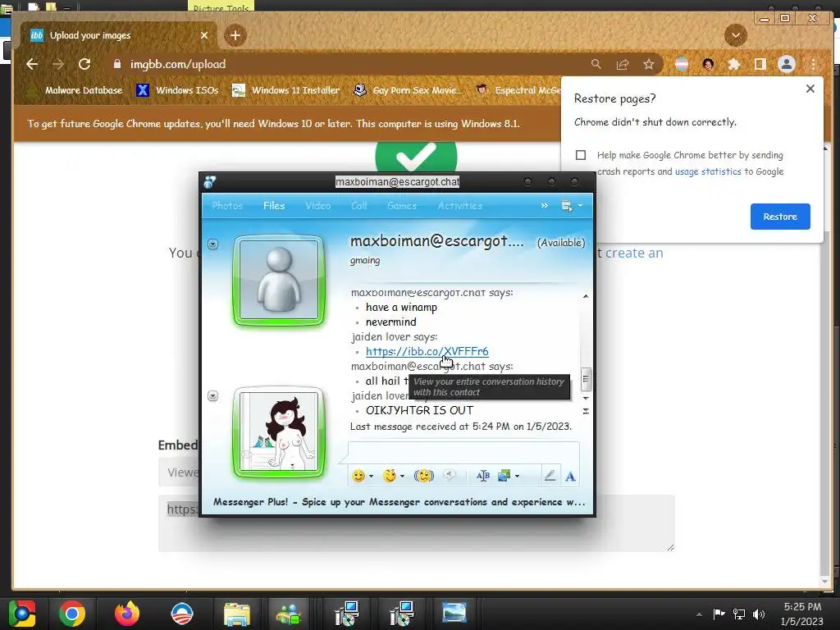
Task: Open Chrome three-dot menu
Action: [813, 64]
